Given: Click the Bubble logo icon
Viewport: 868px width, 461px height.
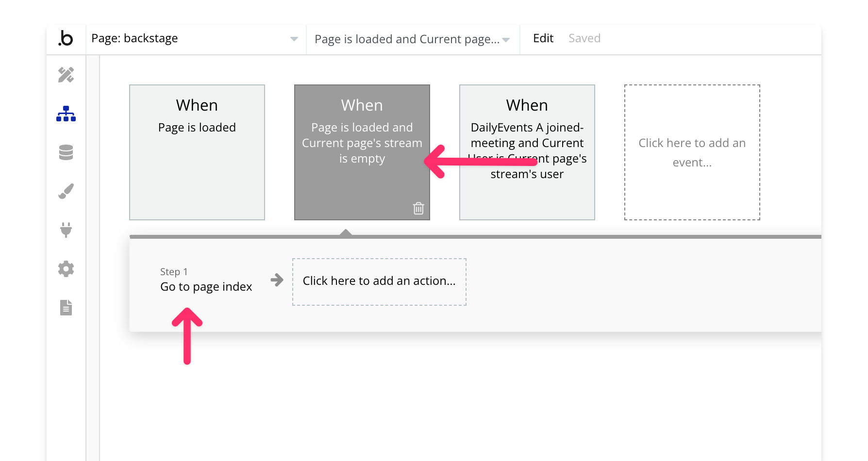Looking at the screenshot, I should coord(66,39).
